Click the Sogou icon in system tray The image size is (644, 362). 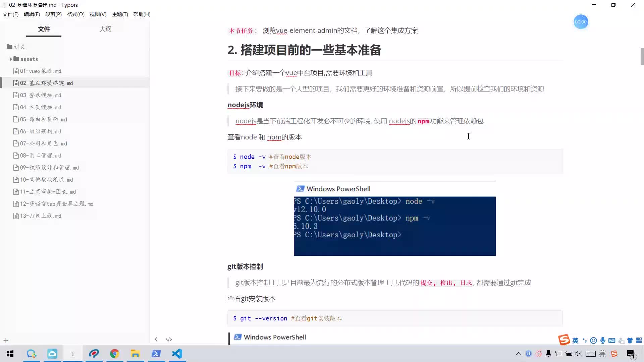tap(614, 354)
